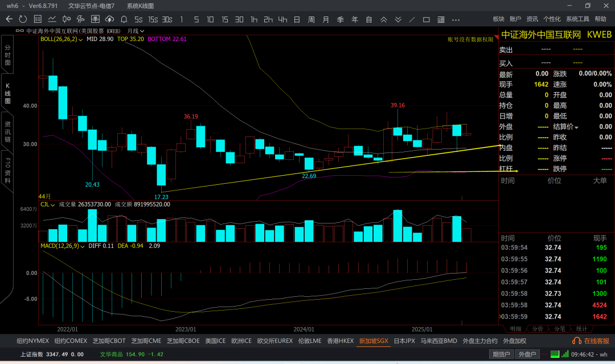Select the 纽约COMEX exchange tab
This screenshot has width=615, height=364.
[71, 341]
